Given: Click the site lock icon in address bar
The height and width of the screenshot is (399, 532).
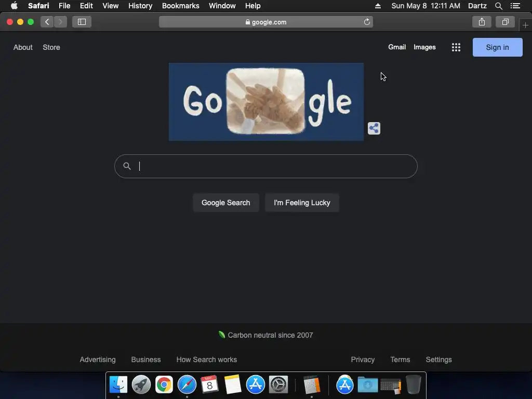Looking at the screenshot, I should pos(248,22).
